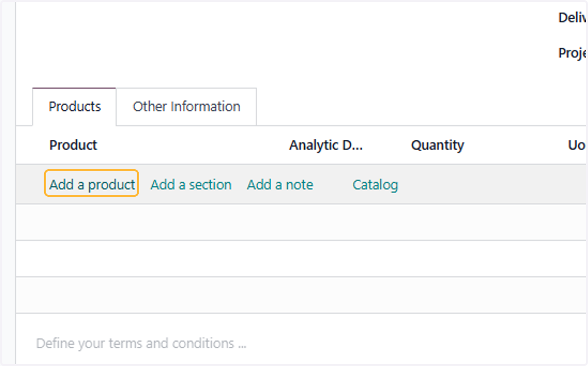Click the Add a section link

pyautogui.click(x=191, y=184)
